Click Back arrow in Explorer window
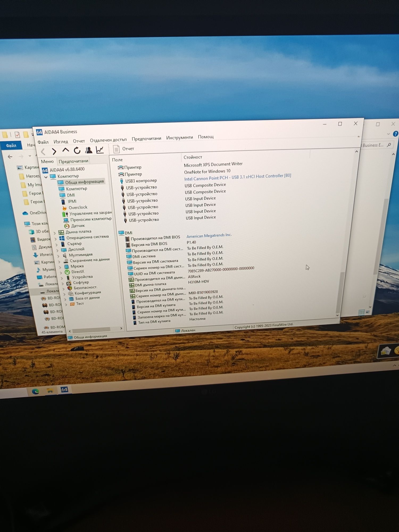 point(10,157)
